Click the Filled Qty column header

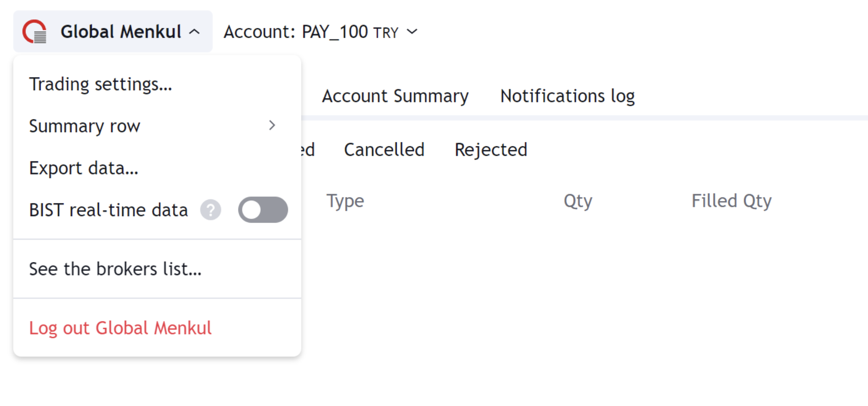731,201
